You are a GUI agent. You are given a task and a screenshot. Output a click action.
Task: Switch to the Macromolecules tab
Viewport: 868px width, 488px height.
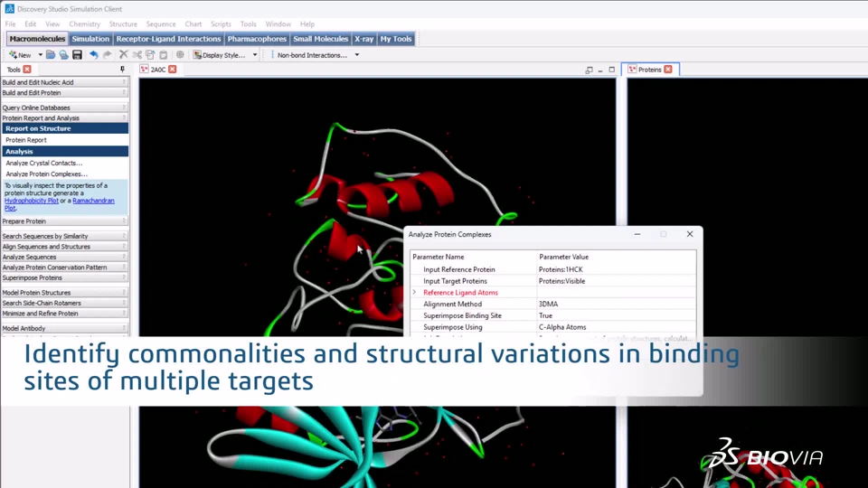pyautogui.click(x=37, y=39)
